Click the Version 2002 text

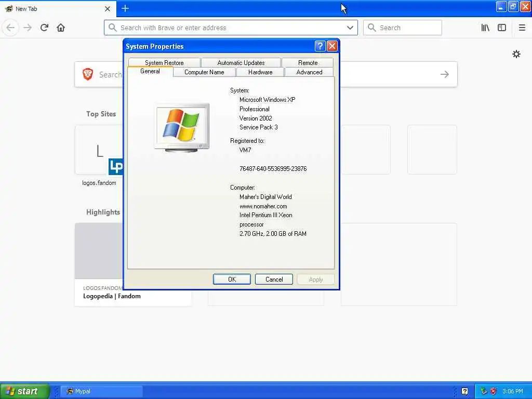(256, 118)
